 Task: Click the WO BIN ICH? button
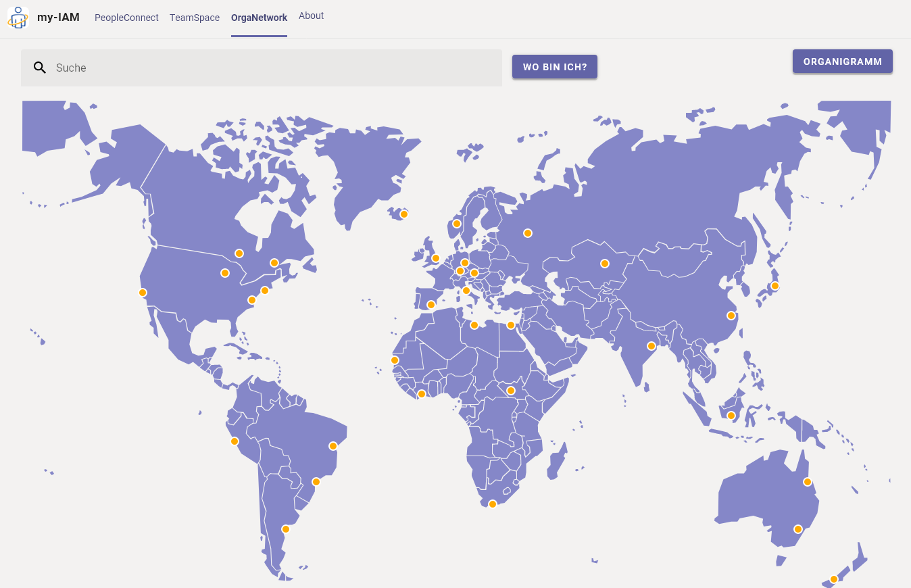click(x=555, y=67)
